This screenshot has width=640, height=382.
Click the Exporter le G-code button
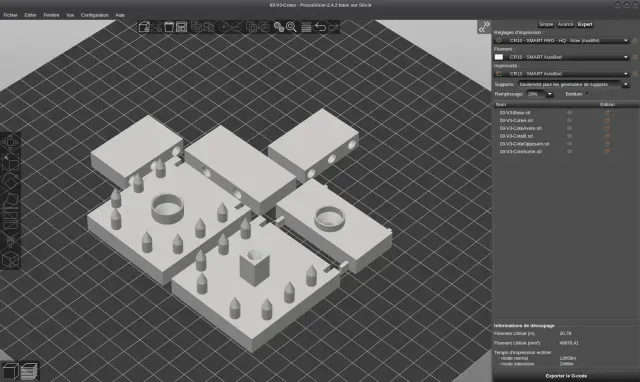click(566, 376)
